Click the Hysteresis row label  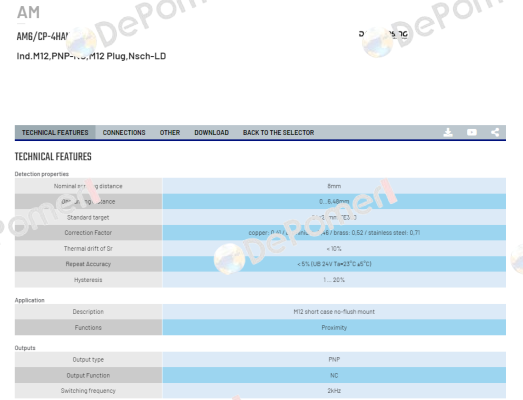[88, 280]
